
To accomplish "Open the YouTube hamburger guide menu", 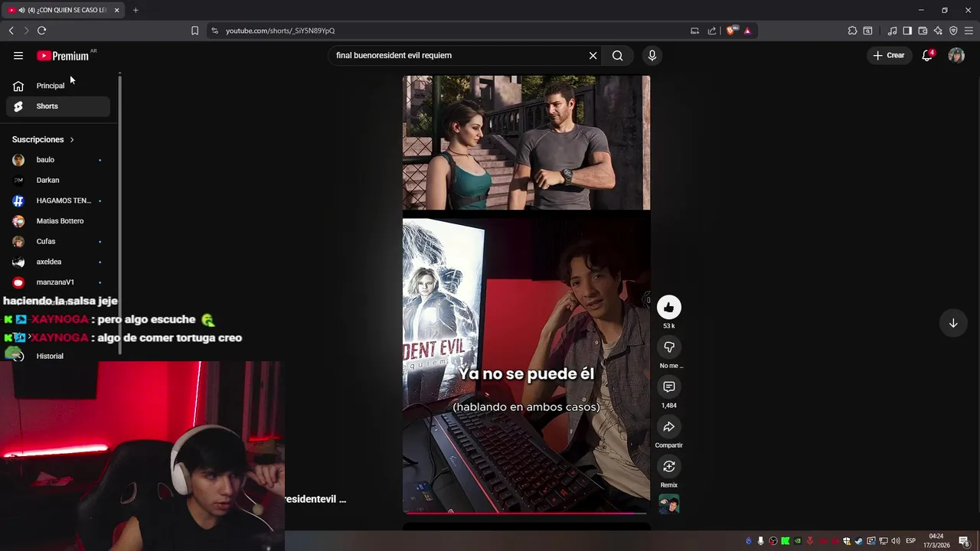I will 18,55.
